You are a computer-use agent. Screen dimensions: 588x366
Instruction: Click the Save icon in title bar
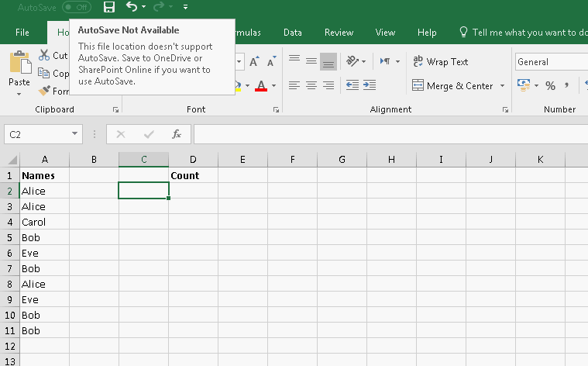coord(109,7)
